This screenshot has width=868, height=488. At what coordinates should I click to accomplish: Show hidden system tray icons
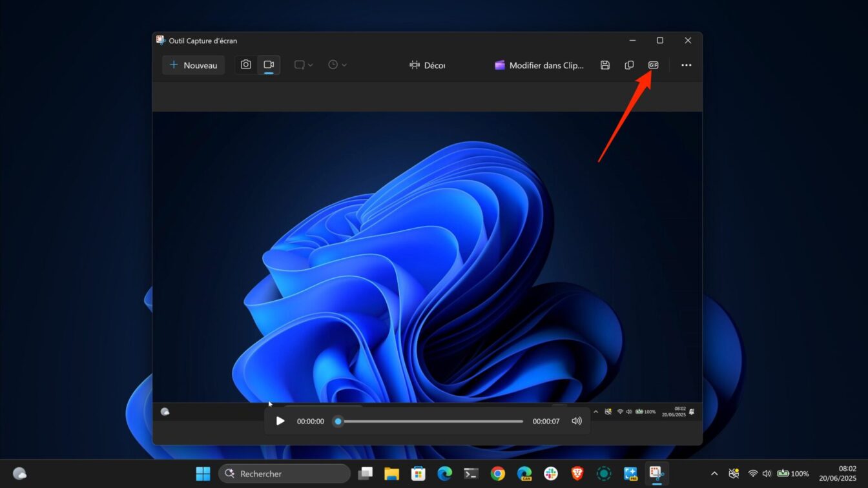pos(714,473)
